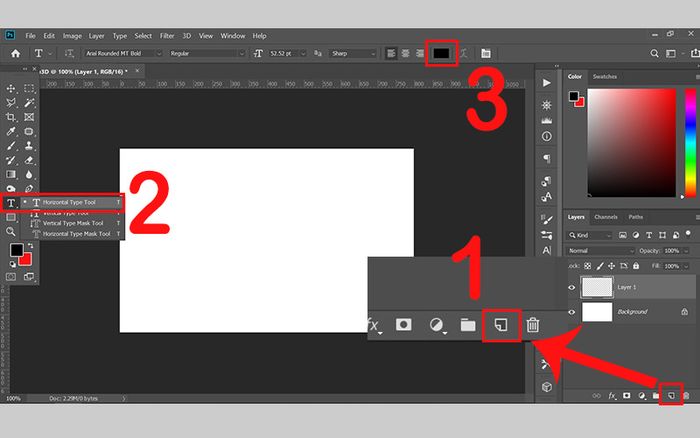Image resolution: width=700 pixels, height=438 pixels.
Task: Hide Layer 1 using eye icon
Action: [571, 288]
